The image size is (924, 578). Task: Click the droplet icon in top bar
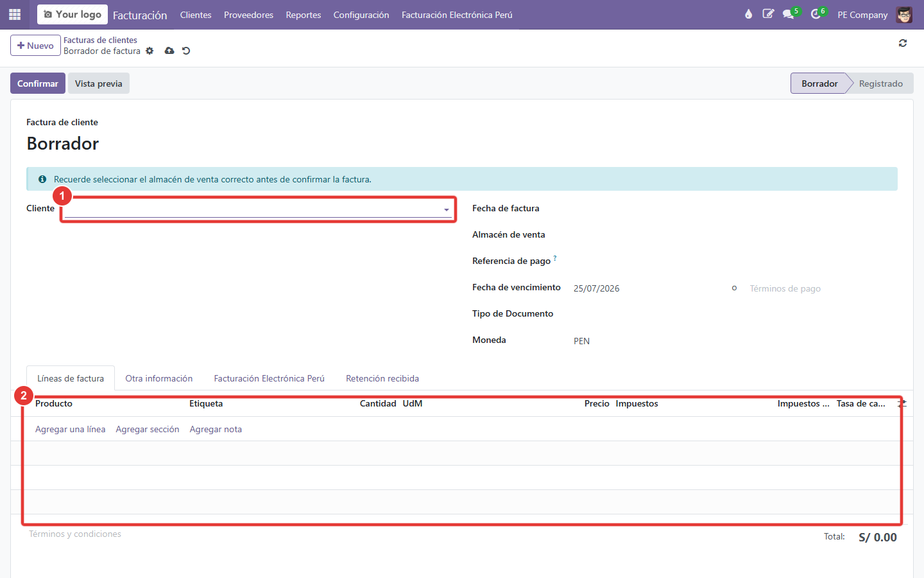pos(748,14)
